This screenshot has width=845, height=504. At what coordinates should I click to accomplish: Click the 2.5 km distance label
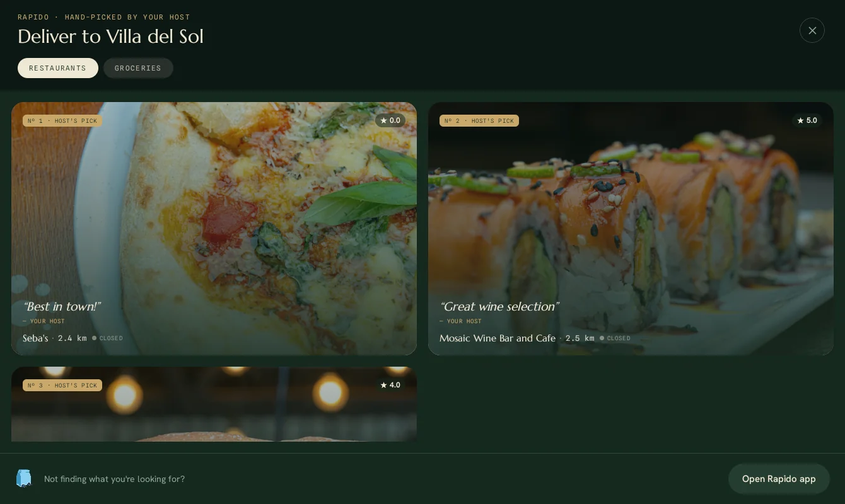tap(580, 338)
